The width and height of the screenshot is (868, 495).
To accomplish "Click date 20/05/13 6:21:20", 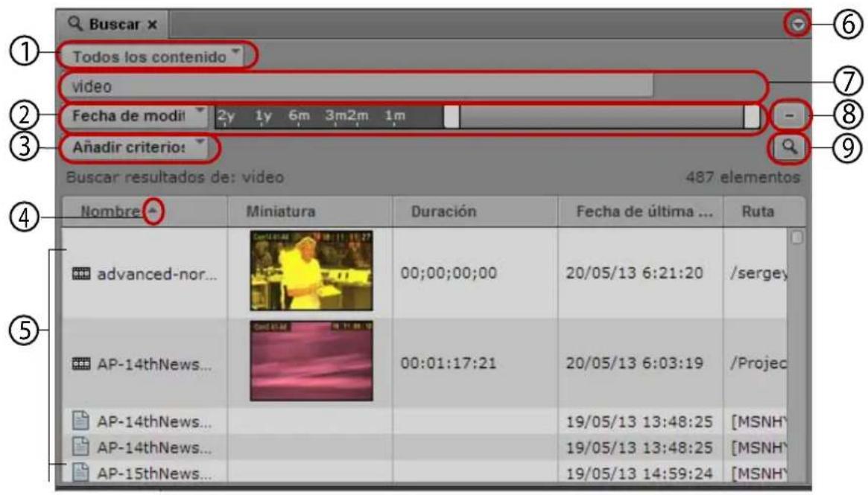I will coord(634,272).
